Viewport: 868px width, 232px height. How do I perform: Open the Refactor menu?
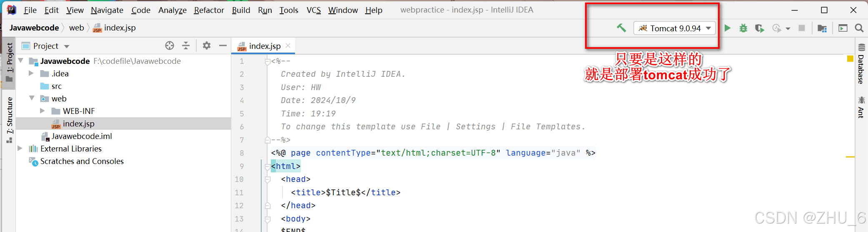tap(209, 10)
